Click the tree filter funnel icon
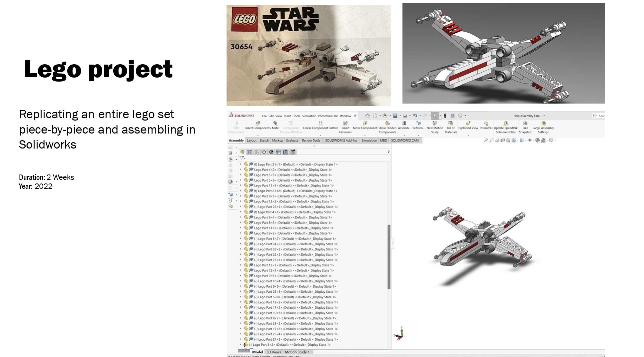 pyautogui.click(x=242, y=158)
